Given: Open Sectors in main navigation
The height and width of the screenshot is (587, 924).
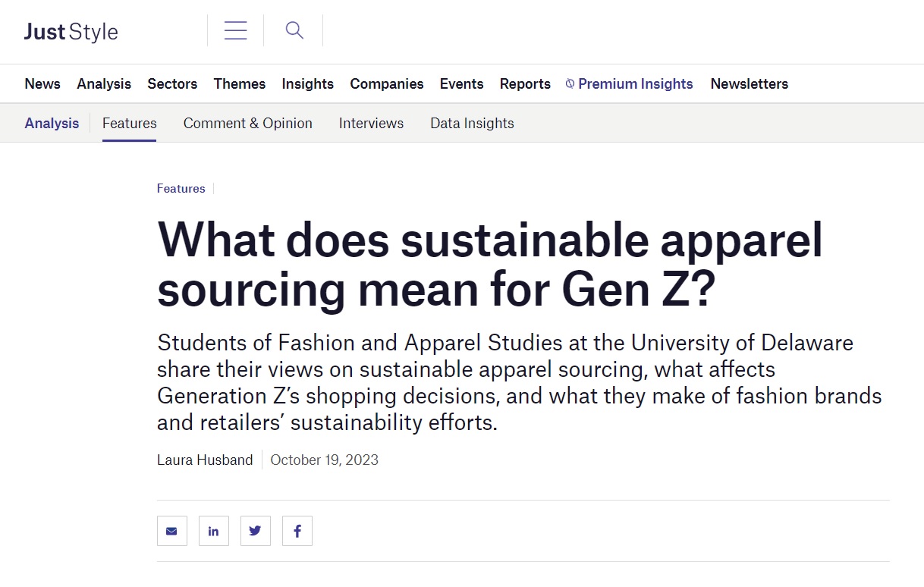Looking at the screenshot, I should coord(172,84).
